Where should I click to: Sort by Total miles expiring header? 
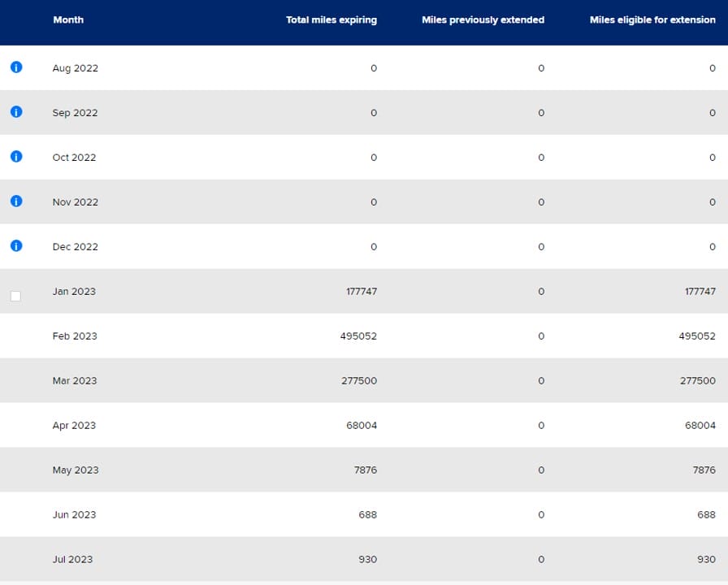pos(331,19)
